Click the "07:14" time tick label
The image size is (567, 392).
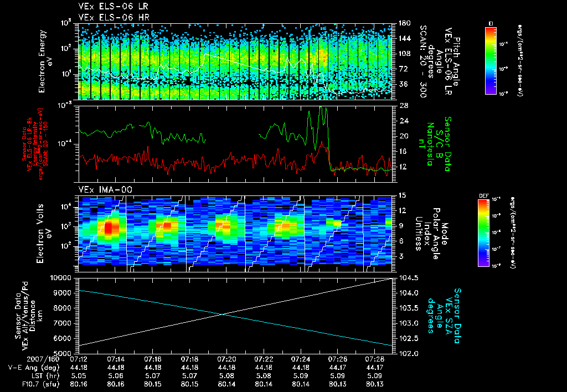click(x=115, y=359)
